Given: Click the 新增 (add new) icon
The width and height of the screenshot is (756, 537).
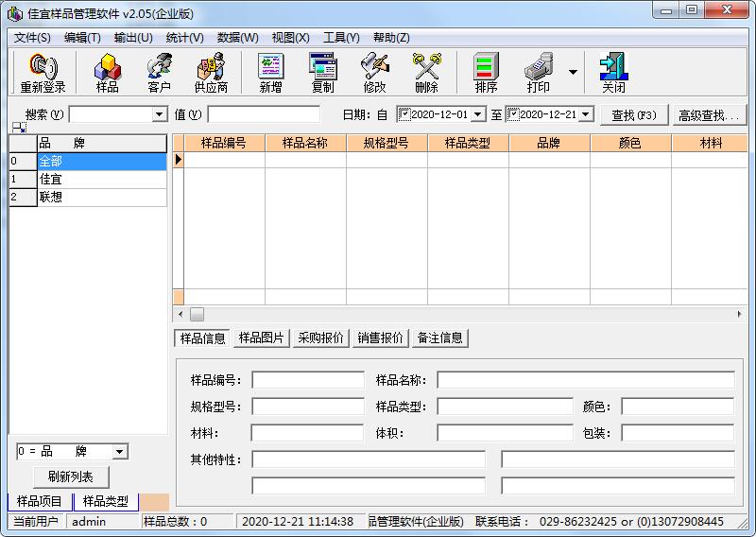Looking at the screenshot, I should (x=270, y=73).
